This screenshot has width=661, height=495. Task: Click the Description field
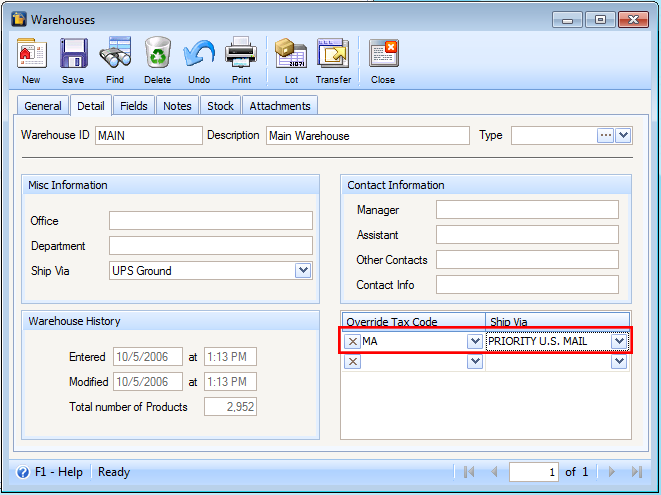368,136
